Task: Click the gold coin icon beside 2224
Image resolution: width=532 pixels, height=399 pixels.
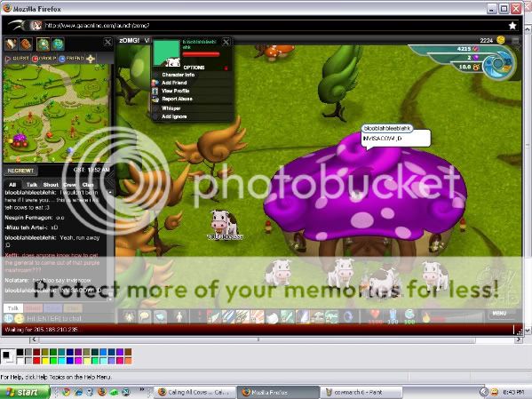Action: click(500, 40)
